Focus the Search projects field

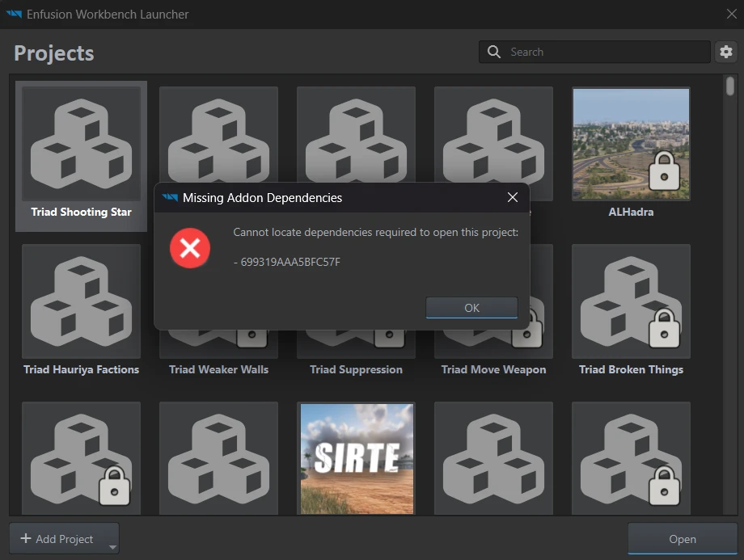pyautogui.click(x=594, y=52)
